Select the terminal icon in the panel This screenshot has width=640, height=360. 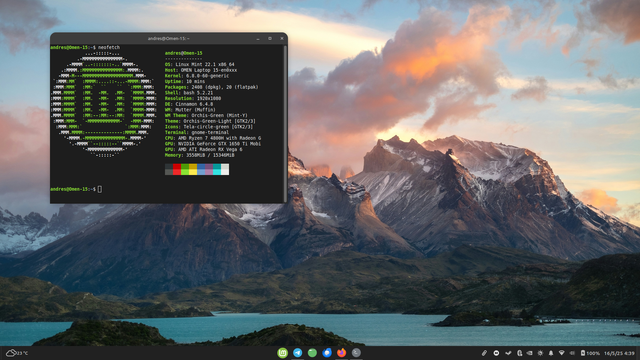pyautogui.click(x=356, y=353)
